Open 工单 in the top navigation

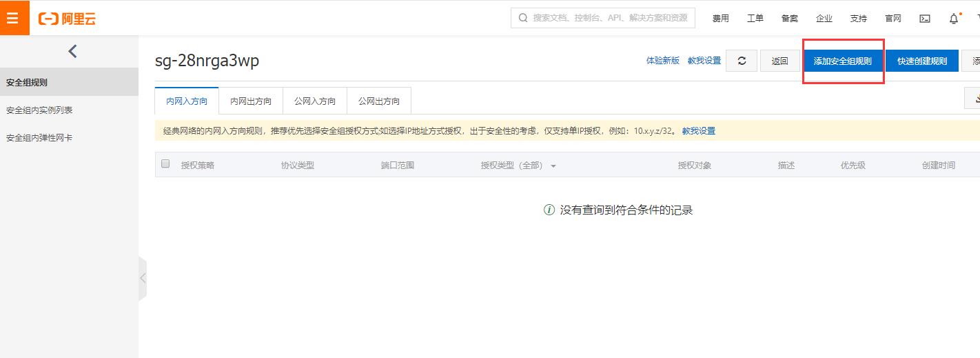click(x=755, y=19)
